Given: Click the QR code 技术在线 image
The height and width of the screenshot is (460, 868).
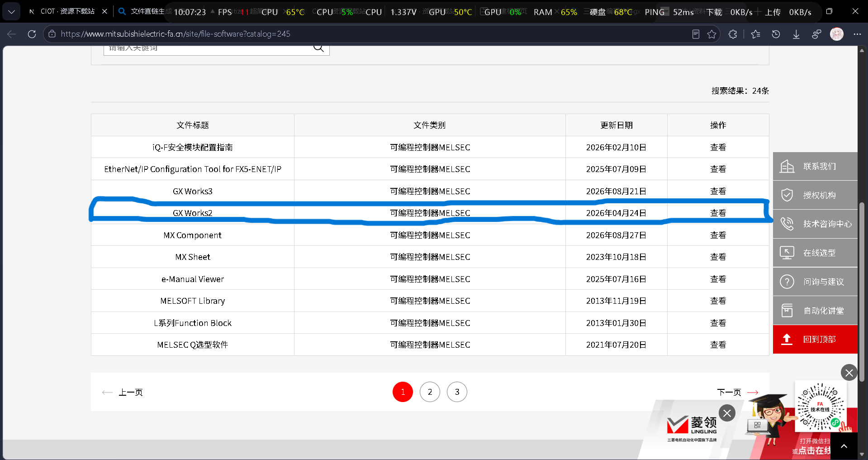Looking at the screenshot, I should 820,406.
